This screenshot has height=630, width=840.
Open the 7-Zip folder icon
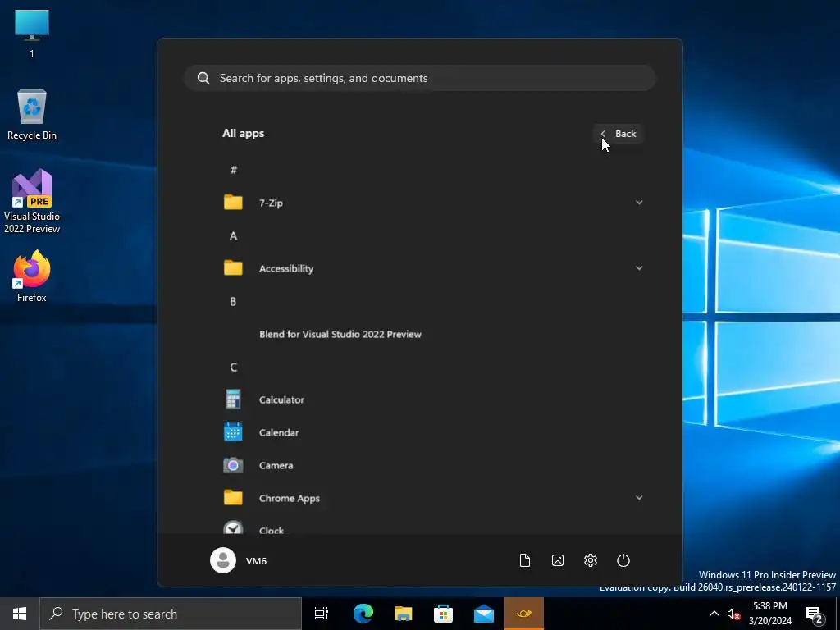click(233, 203)
